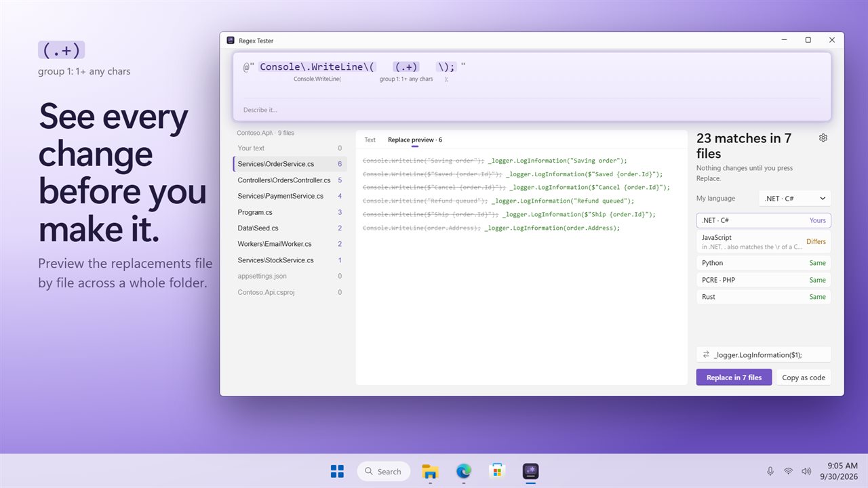Click the 23 matches in 7 files heading
The width and height of the screenshot is (868, 488).
pos(744,146)
